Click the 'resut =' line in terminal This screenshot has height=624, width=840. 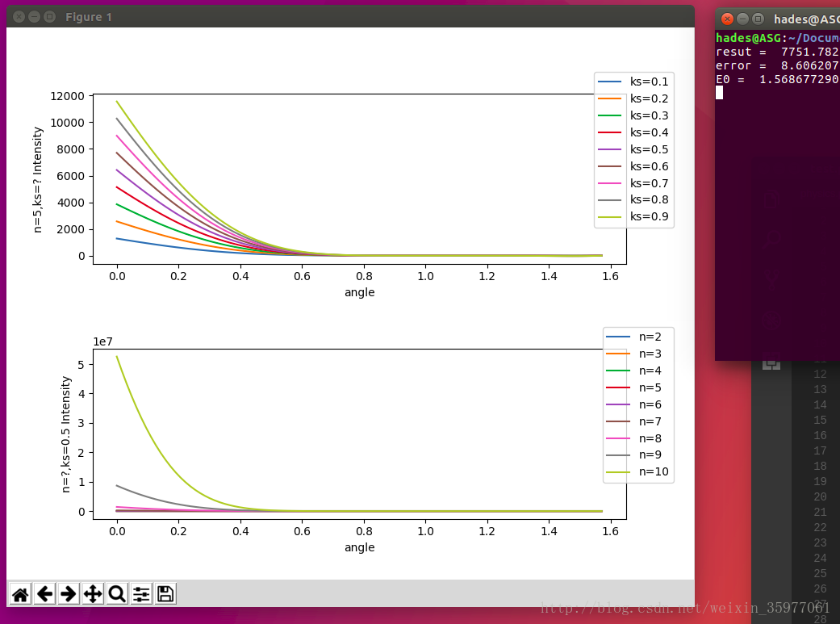pyautogui.click(x=777, y=52)
